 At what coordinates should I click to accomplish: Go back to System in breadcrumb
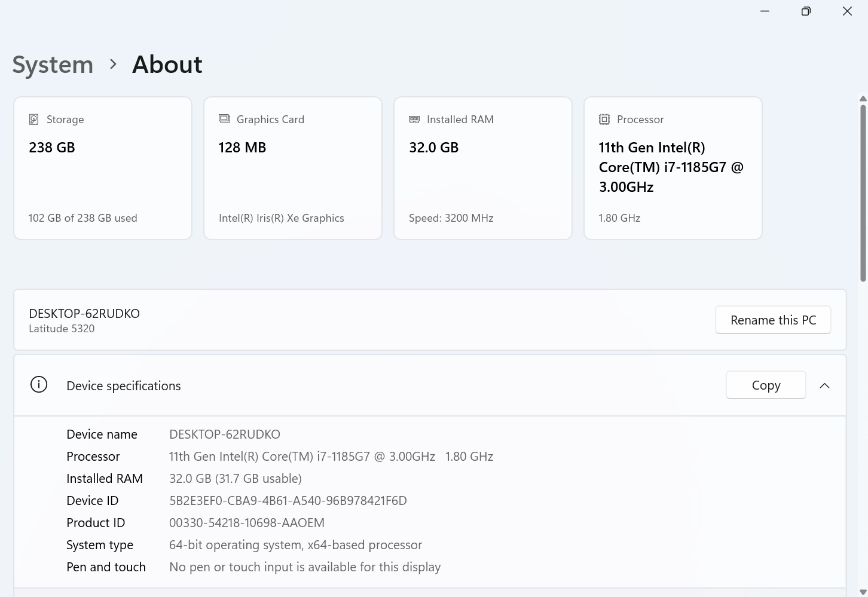(x=53, y=65)
